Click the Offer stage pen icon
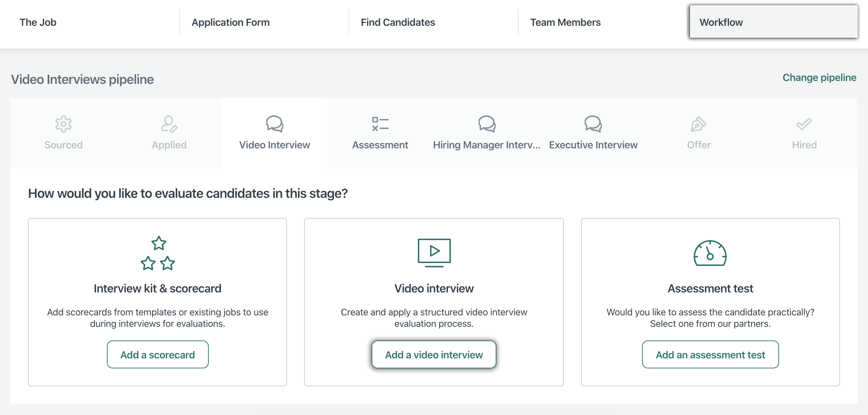The image size is (868, 415). click(698, 124)
